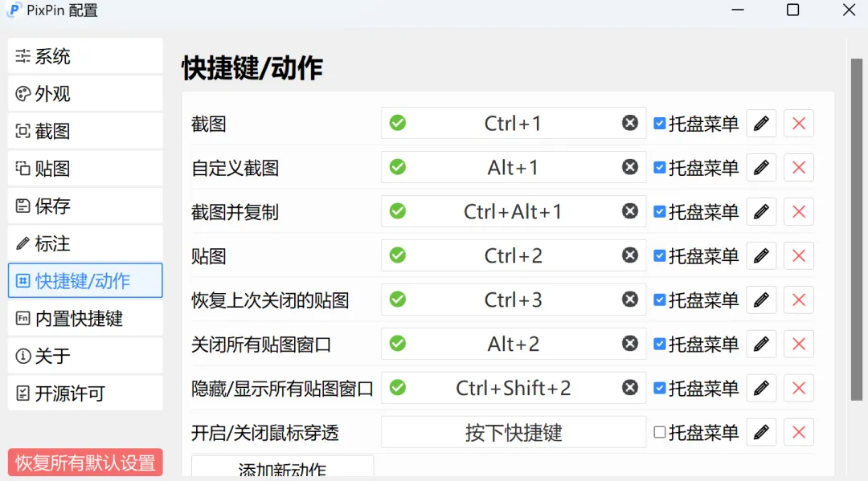Delete the 自定义截图 action with red X
This screenshot has height=481, width=868.
click(x=799, y=168)
